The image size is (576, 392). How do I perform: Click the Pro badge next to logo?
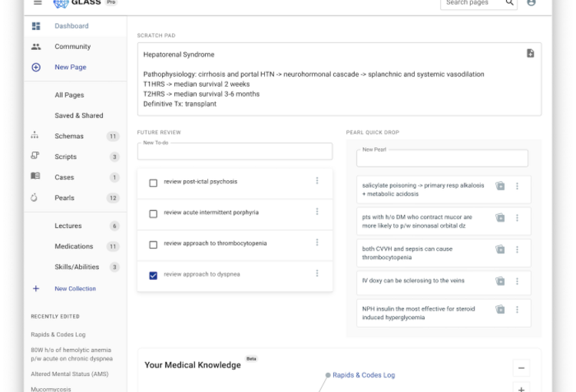click(111, 2)
